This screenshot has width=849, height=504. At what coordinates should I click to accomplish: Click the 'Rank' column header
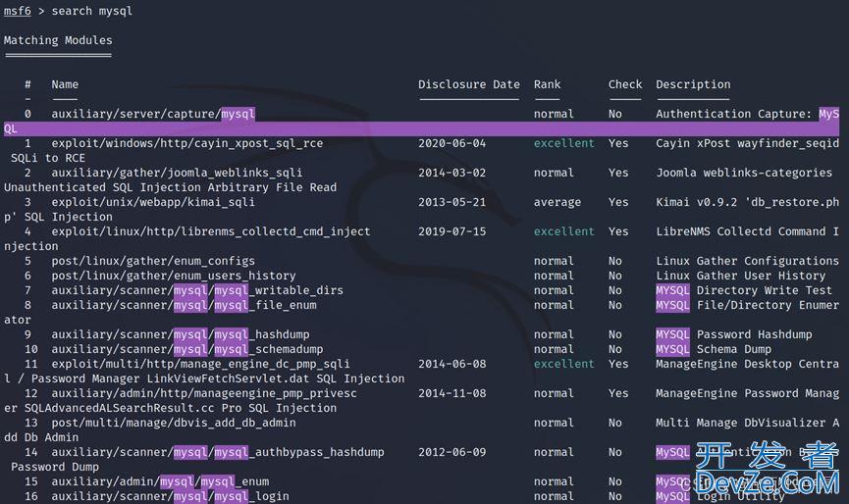coord(547,84)
